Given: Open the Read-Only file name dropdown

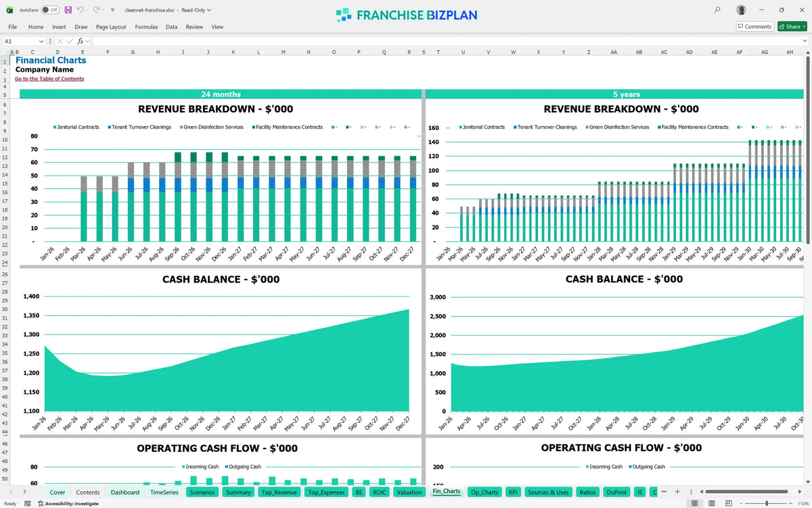Looking at the screenshot, I should tap(209, 10).
